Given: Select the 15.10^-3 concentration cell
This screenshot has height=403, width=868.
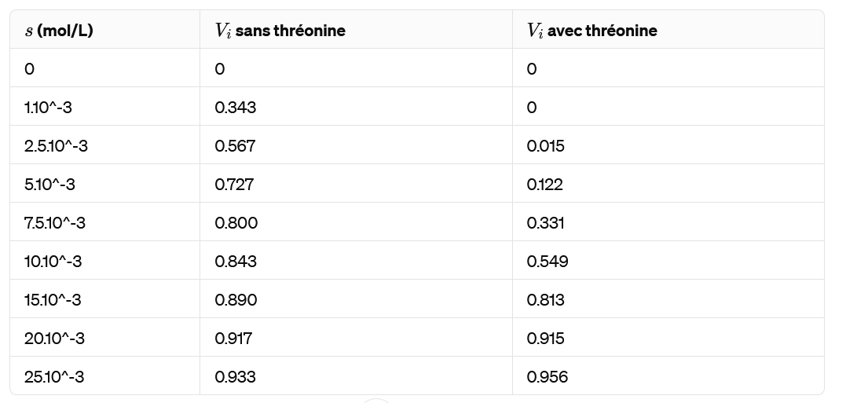Looking at the screenshot, I should coord(53,300).
